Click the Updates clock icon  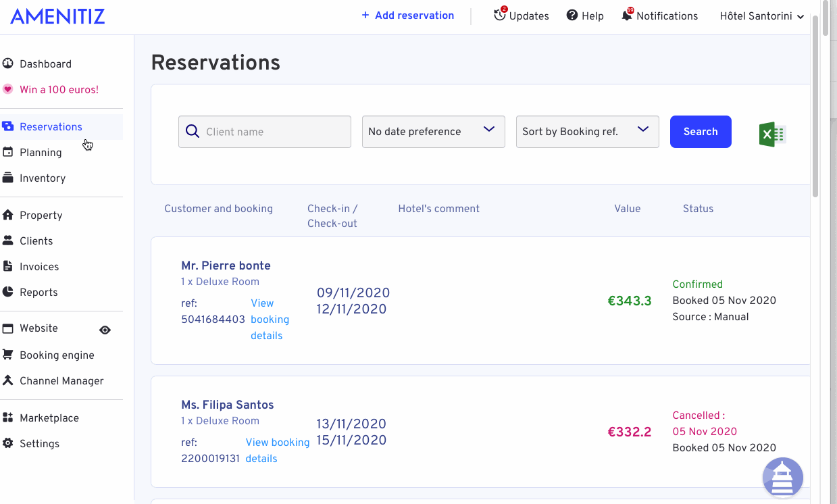(x=500, y=15)
